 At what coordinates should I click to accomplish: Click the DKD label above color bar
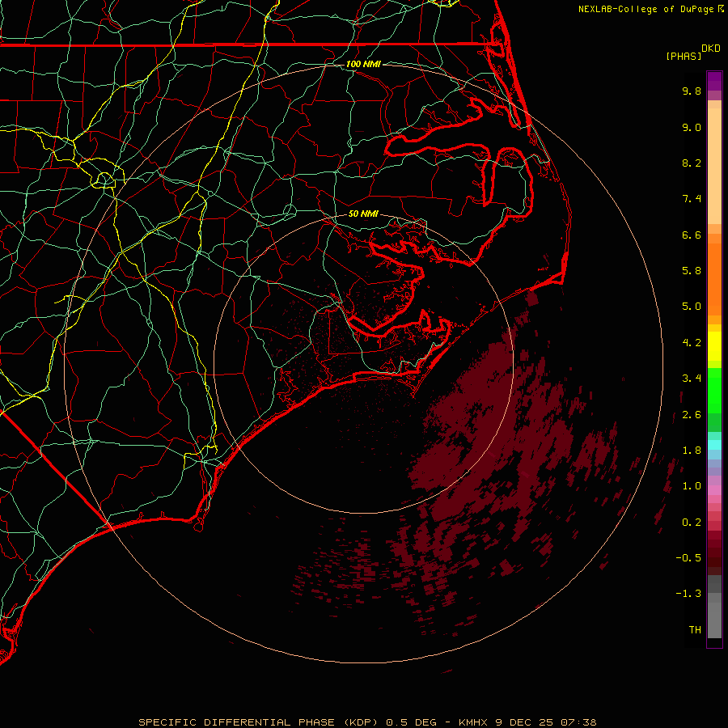click(711, 49)
